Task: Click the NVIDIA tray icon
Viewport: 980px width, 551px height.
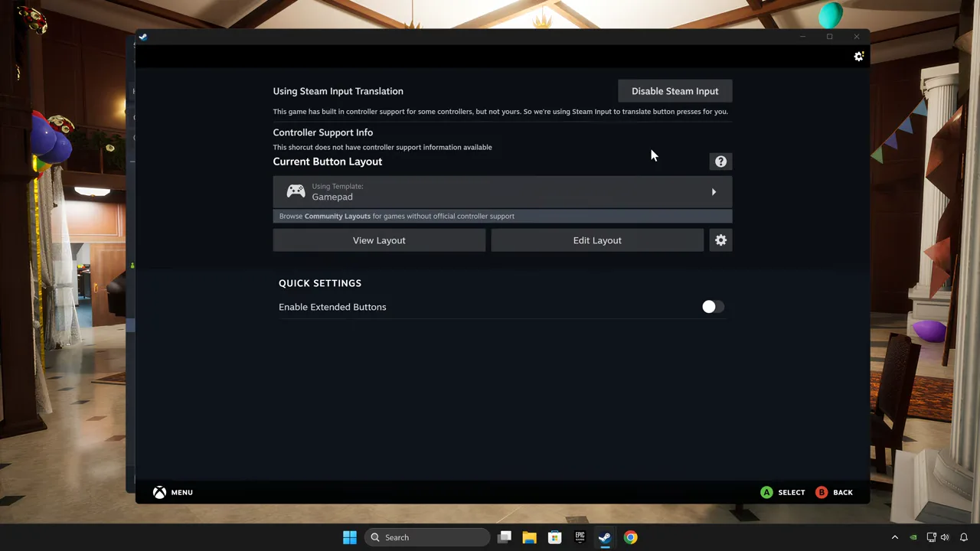Action: pyautogui.click(x=913, y=537)
